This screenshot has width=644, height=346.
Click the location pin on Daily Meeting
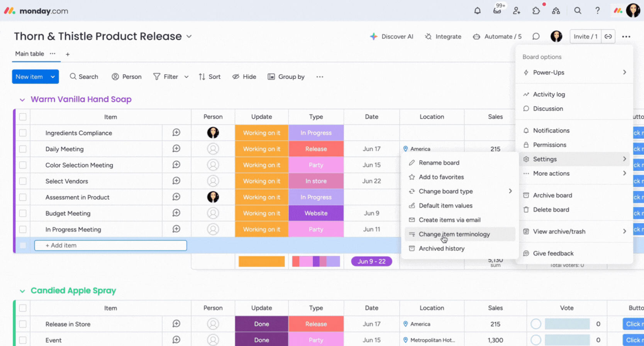coord(405,149)
